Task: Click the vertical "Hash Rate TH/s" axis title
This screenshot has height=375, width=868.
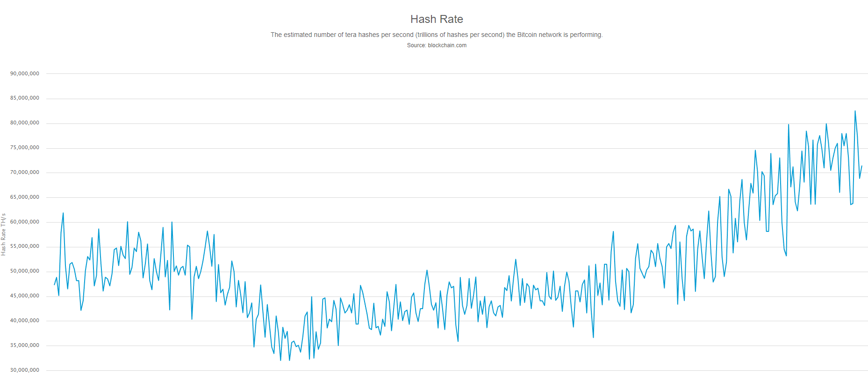Action: (4, 234)
